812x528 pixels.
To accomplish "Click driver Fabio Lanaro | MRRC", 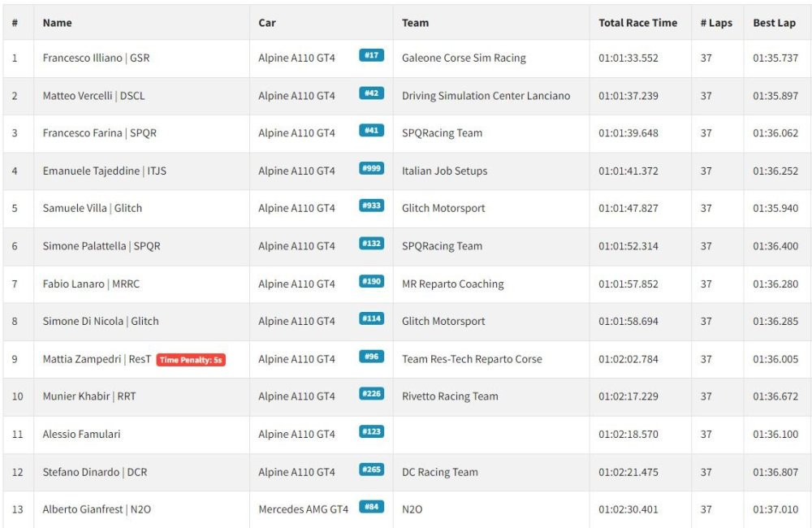I will click(x=91, y=284).
